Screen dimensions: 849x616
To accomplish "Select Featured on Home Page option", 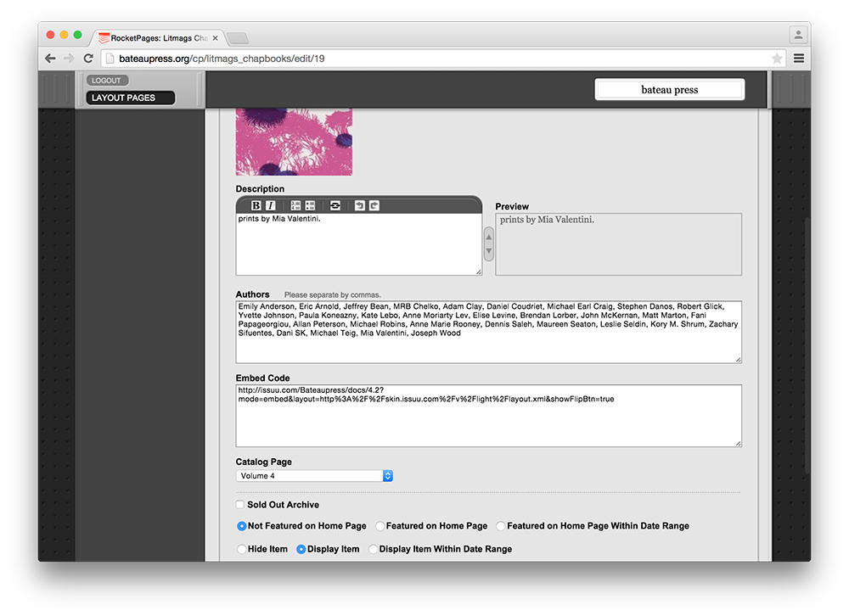I will pos(380,526).
